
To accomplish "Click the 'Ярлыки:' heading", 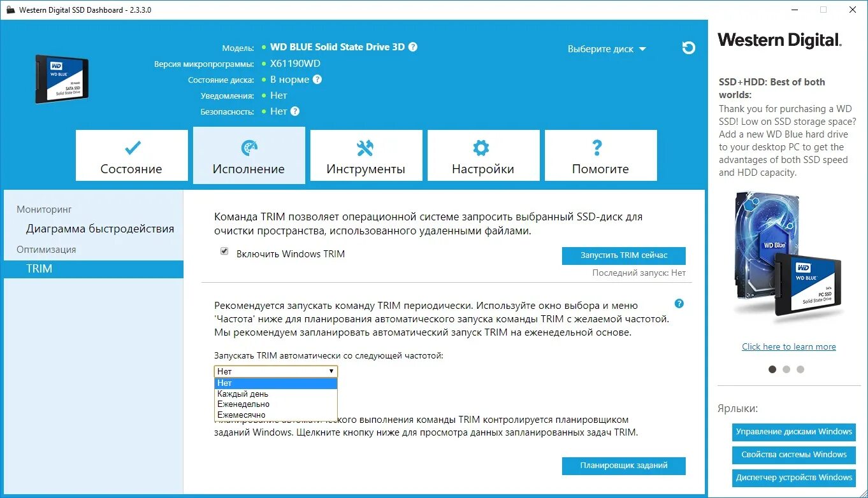I will (739, 409).
